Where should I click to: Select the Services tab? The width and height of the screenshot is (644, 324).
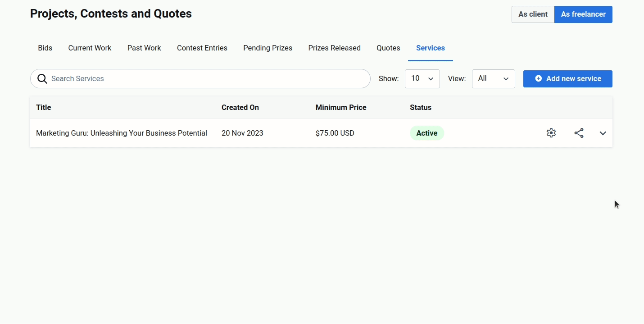click(x=430, y=48)
